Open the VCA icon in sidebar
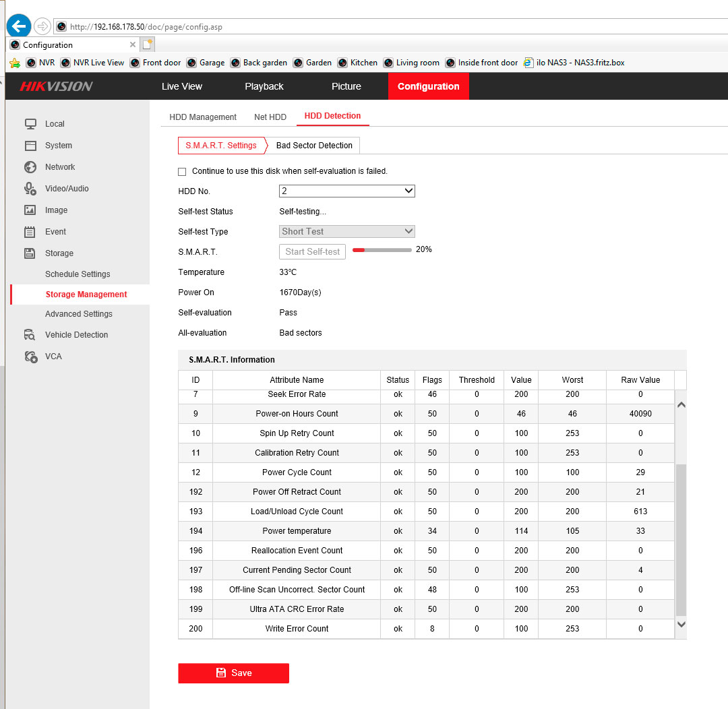728x709 pixels. [x=30, y=357]
